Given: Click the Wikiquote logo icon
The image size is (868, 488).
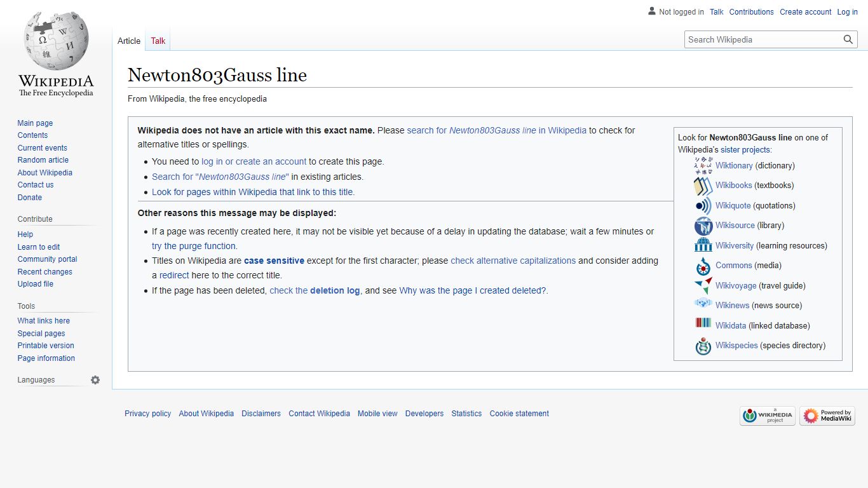Looking at the screenshot, I should click(x=703, y=206).
